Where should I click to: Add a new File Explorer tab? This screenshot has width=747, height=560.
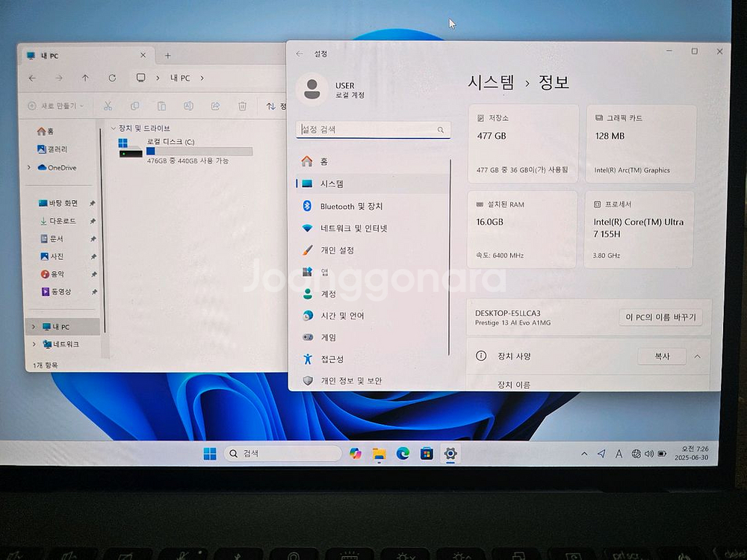(x=167, y=56)
